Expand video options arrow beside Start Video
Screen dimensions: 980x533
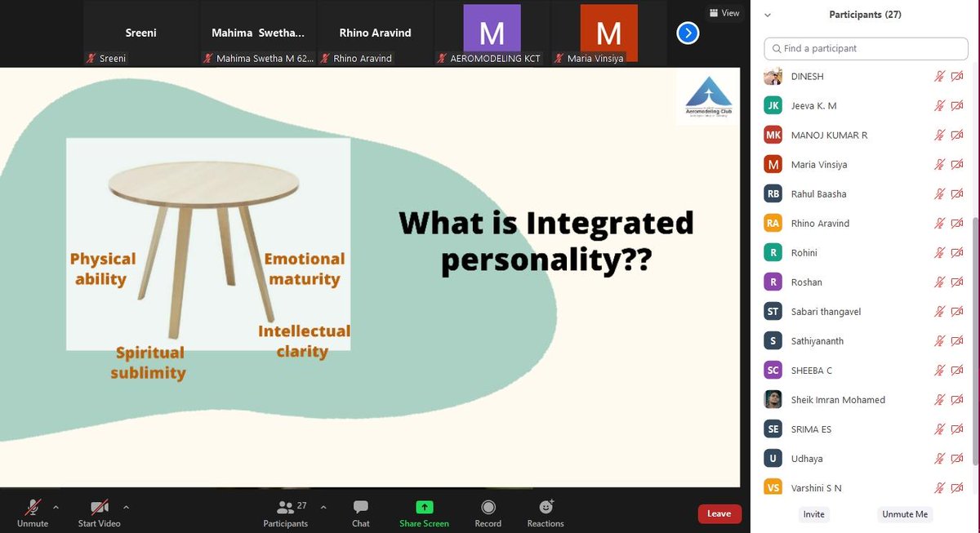pyautogui.click(x=125, y=506)
